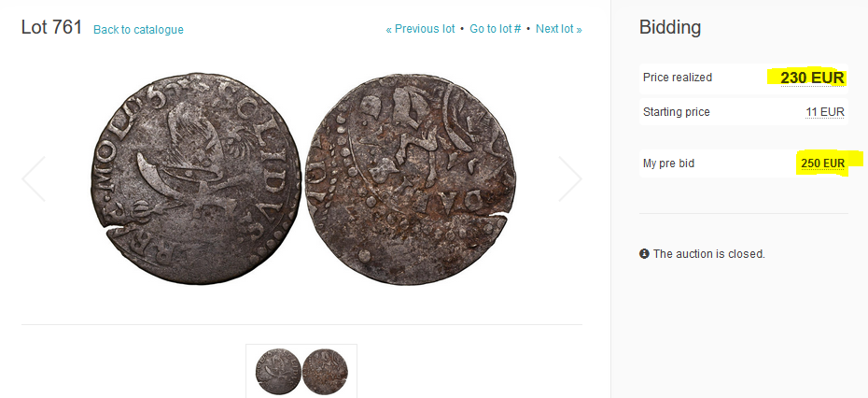Select the reverse coin in the bottom thumbnail
868x398 pixels.
[x=326, y=371]
